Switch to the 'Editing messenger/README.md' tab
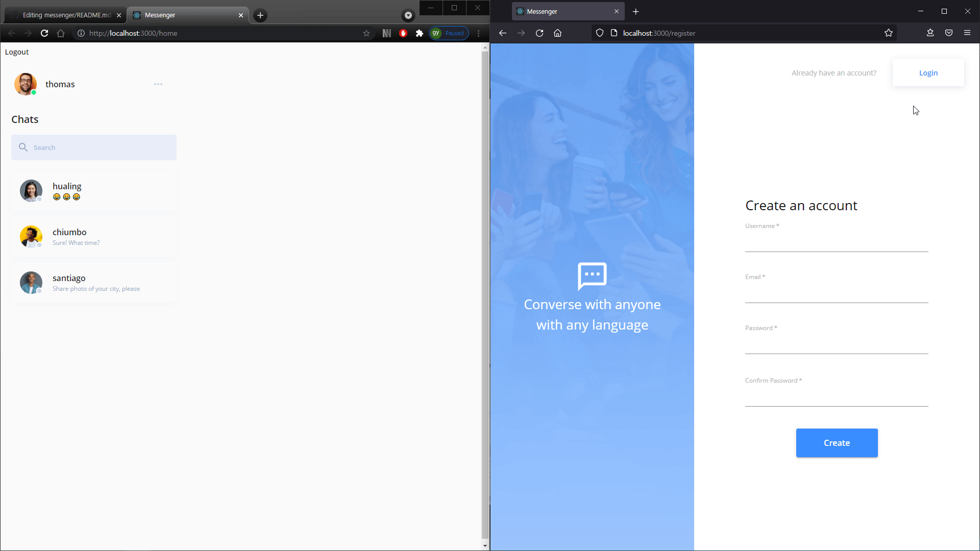Image resolution: width=980 pixels, height=551 pixels. [64, 15]
